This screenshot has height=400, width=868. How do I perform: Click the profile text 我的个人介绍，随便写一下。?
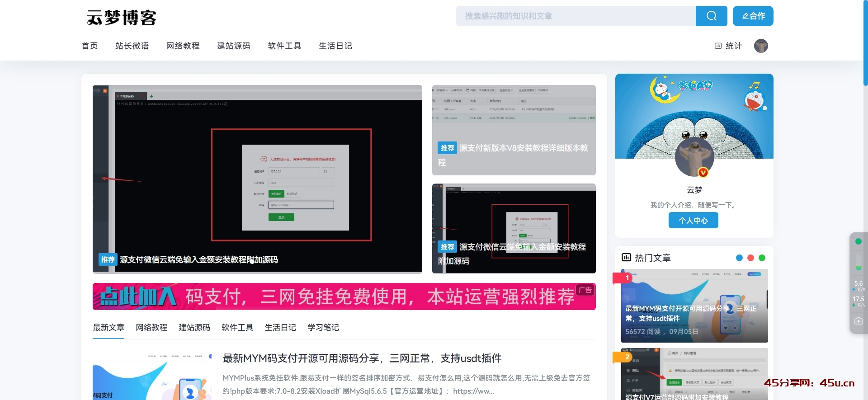pos(694,205)
